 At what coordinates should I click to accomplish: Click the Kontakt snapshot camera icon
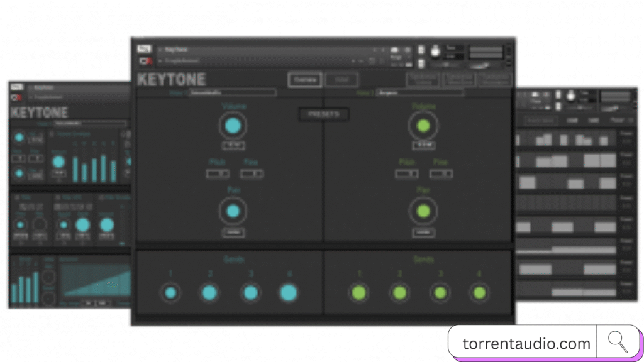[x=394, y=50]
